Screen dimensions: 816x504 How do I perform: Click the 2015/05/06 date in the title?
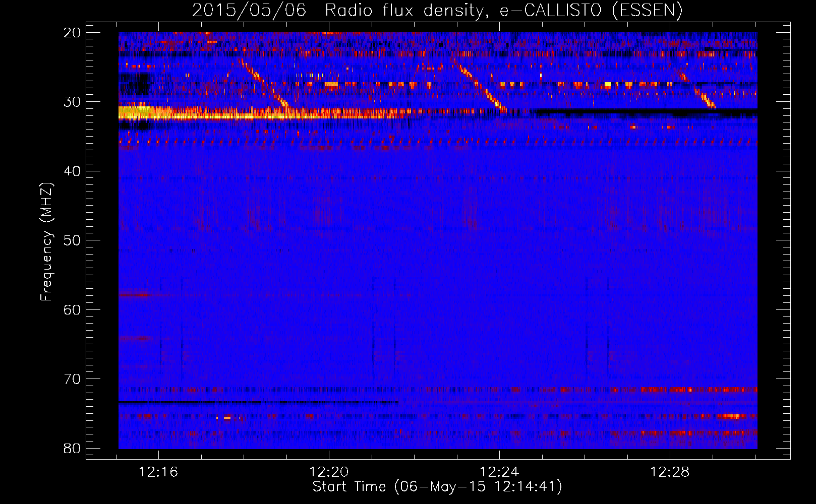tap(249, 11)
